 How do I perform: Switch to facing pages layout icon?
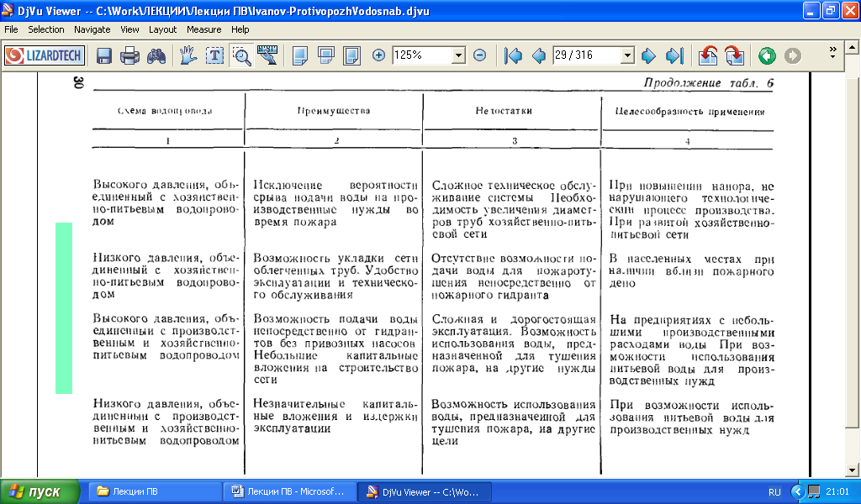point(352,55)
